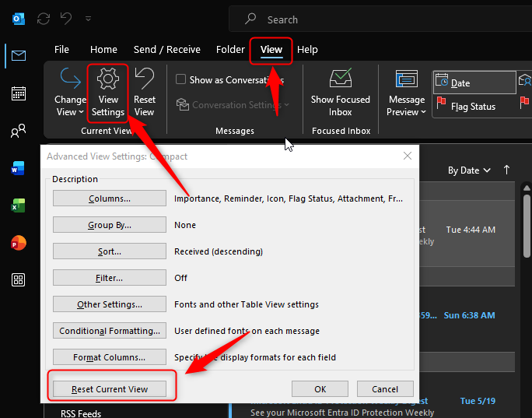Screen dimensions: 532x418
Task: Click the message list scrollbar thumb
Action: coord(527,226)
